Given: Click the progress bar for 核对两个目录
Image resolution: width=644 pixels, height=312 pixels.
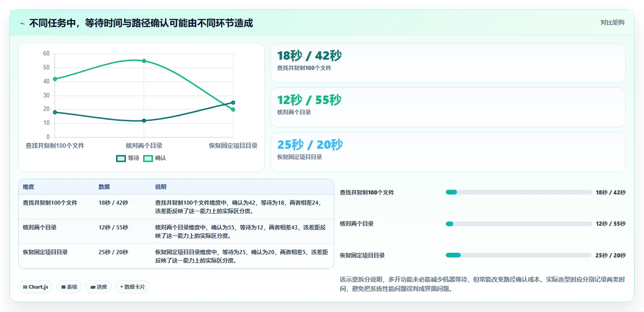Looking at the screenshot, I should 519,224.
